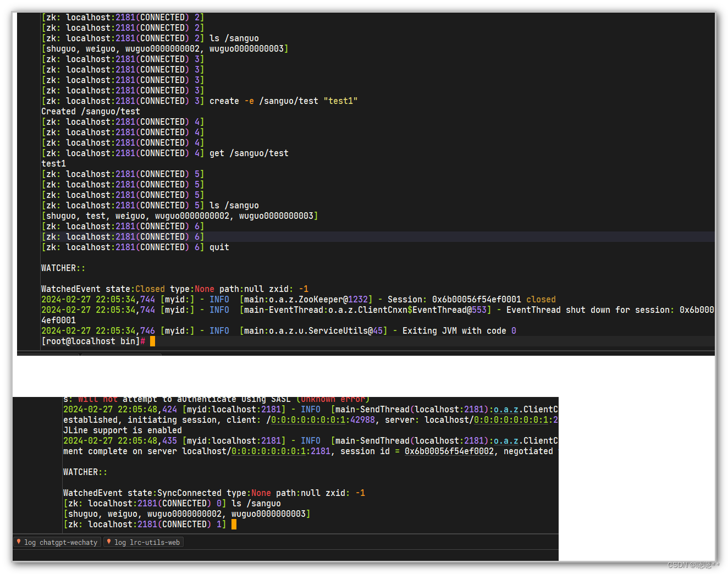The height and width of the screenshot is (574, 728).
Task: Open the 'log lrc-utils-web' tab
Action: 143,542
